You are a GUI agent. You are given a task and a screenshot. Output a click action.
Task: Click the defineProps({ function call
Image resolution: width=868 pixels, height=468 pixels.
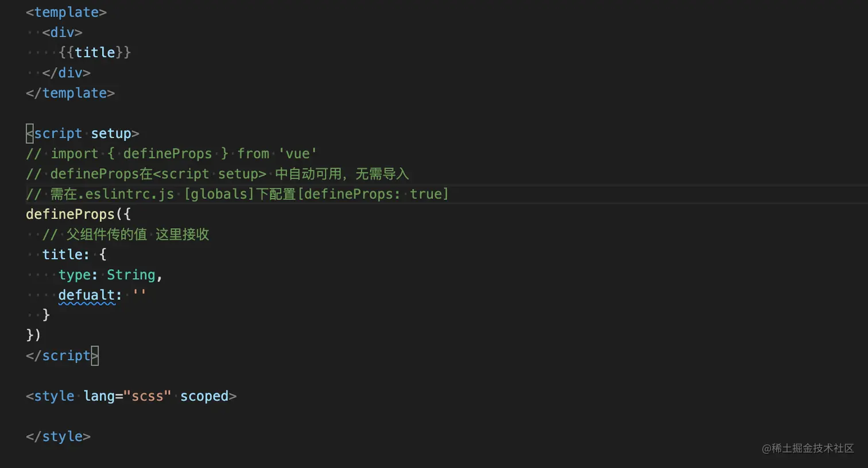pos(78,214)
